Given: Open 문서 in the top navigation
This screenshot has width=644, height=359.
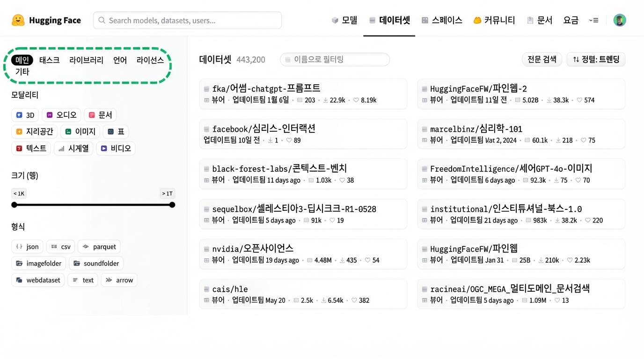Looking at the screenshot, I should click(540, 20).
